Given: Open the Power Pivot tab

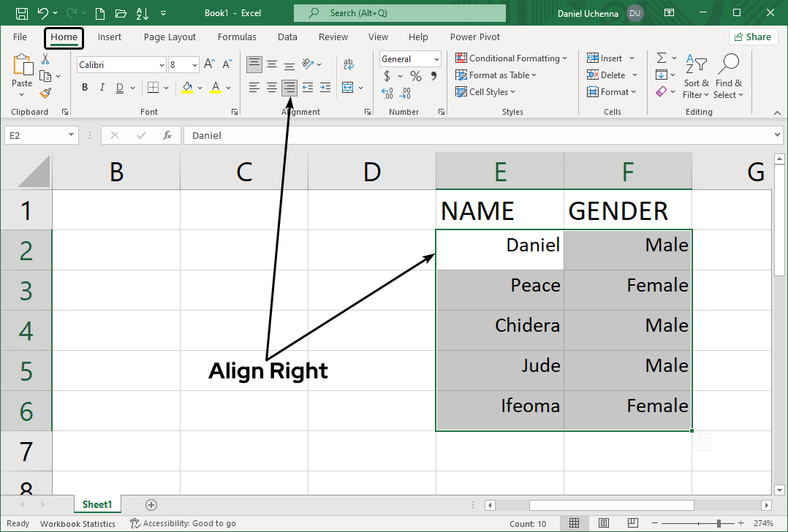Looking at the screenshot, I should (x=474, y=37).
